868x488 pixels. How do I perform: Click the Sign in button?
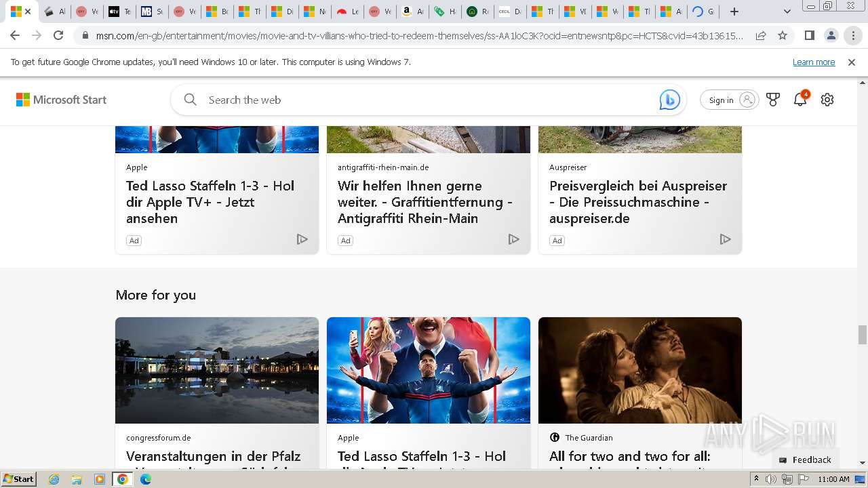[x=730, y=100]
